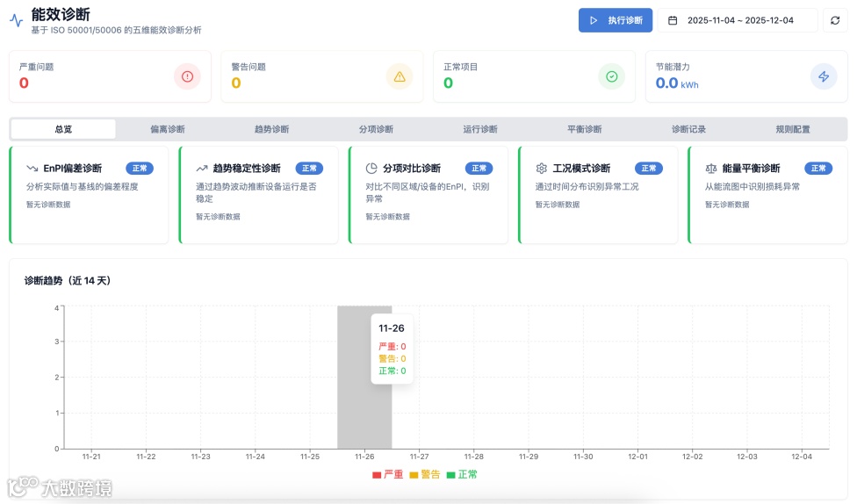Select the 运行诊断 tab

tap(480, 129)
